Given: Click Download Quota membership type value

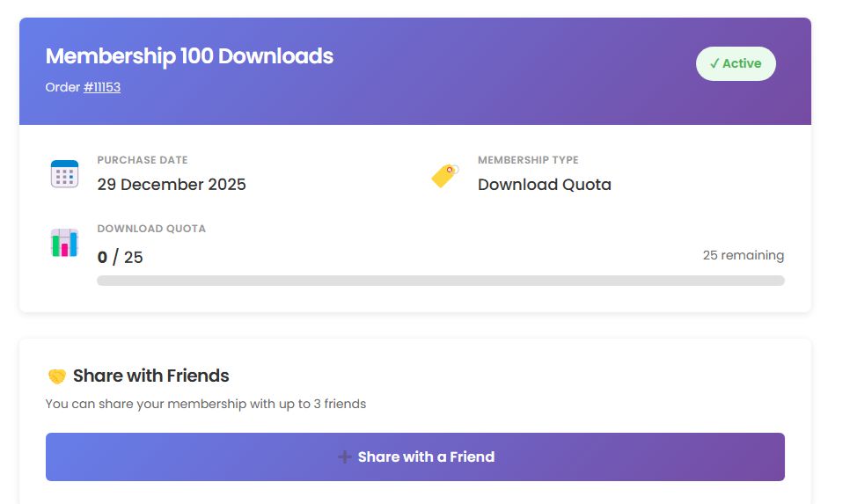Looking at the screenshot, I should click(x=544, y=185).
